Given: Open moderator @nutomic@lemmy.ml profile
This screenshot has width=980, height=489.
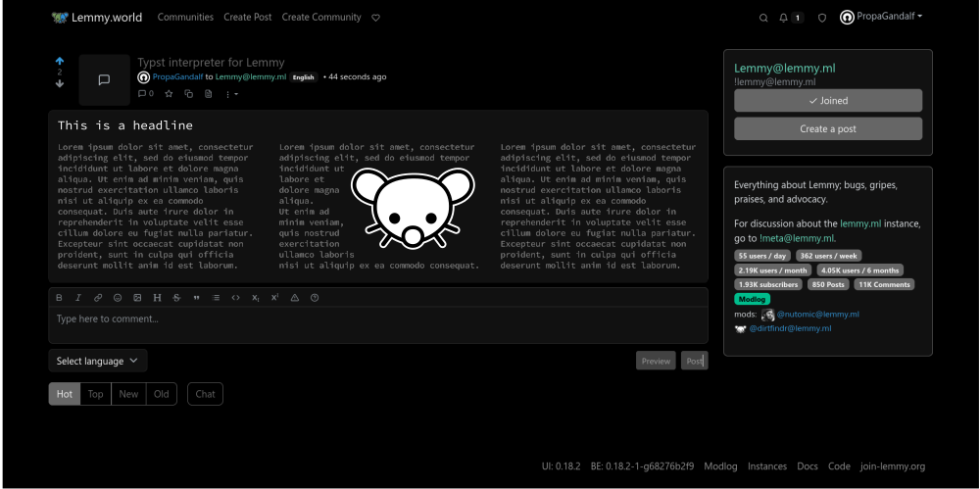Looking at the screenshot, I should pos(817,315).
